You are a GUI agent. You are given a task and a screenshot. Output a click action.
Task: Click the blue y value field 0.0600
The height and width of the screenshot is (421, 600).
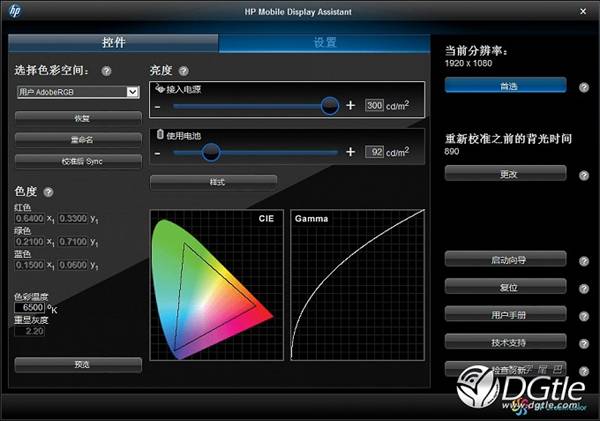73,265
